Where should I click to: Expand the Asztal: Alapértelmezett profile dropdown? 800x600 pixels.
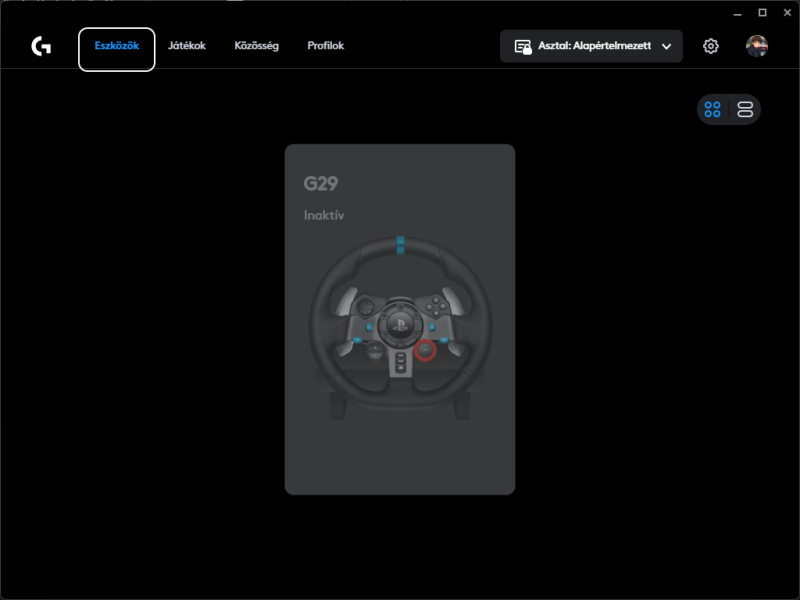click(x=591, y=46)
